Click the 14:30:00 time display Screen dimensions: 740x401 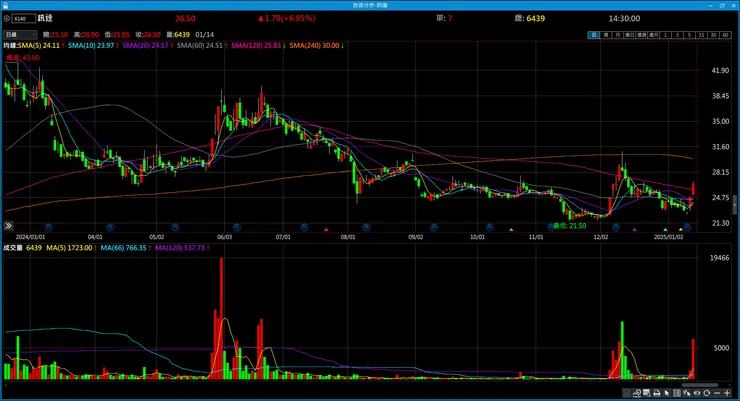624,18
